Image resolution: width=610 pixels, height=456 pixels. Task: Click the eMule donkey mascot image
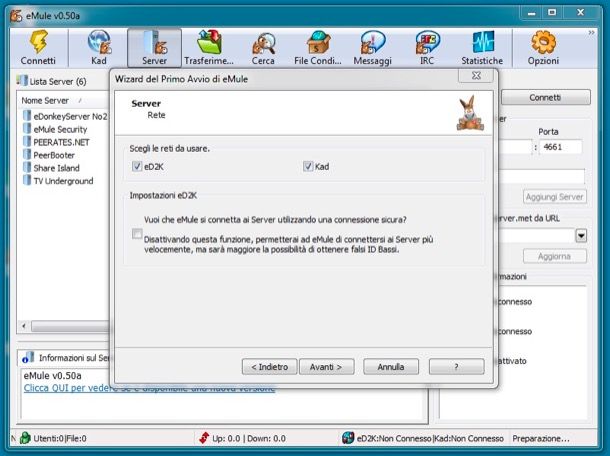click(x=470, y=113)
